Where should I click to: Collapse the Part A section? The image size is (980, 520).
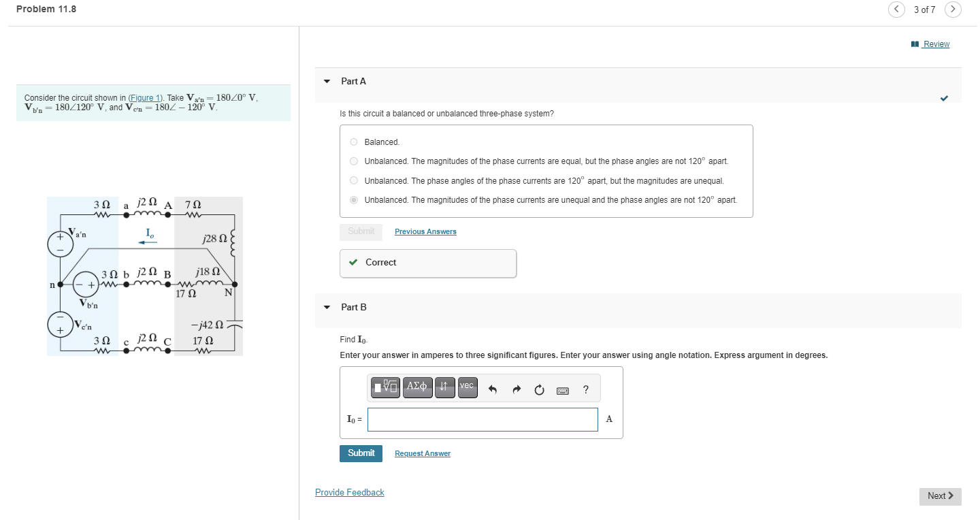click(x=326, y=80)
